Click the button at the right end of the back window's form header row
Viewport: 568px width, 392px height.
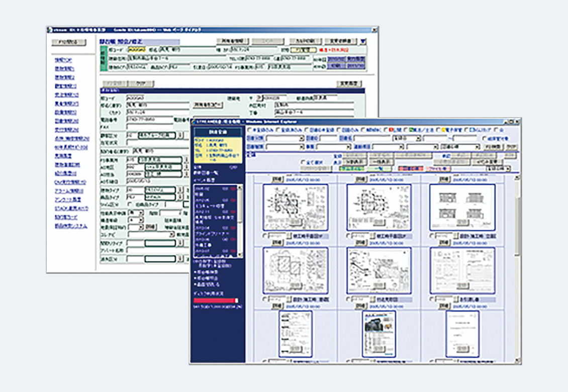(x=349, y=84)
